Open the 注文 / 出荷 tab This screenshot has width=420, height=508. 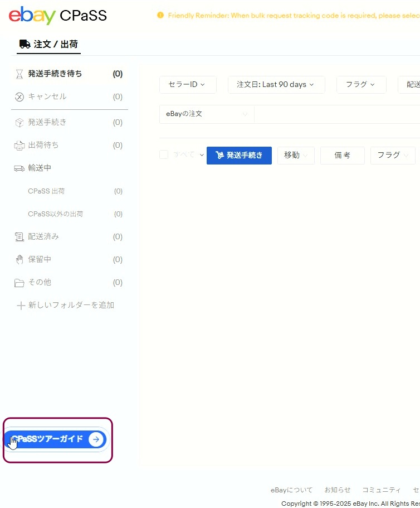point(48,44)
